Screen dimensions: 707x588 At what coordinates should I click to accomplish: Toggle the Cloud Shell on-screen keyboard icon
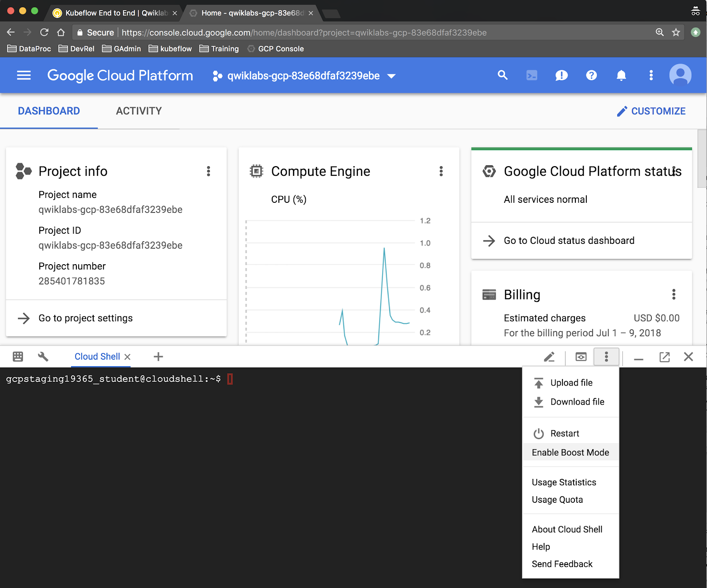[x=18, y=357]
